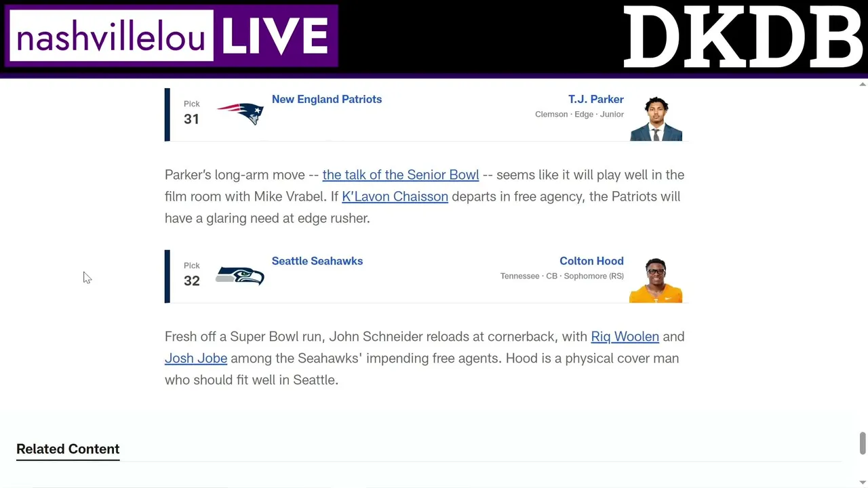Screen dimensions: 868x488
Task: Open the Seattle Seahawks team link
Action: pos(317,261)
